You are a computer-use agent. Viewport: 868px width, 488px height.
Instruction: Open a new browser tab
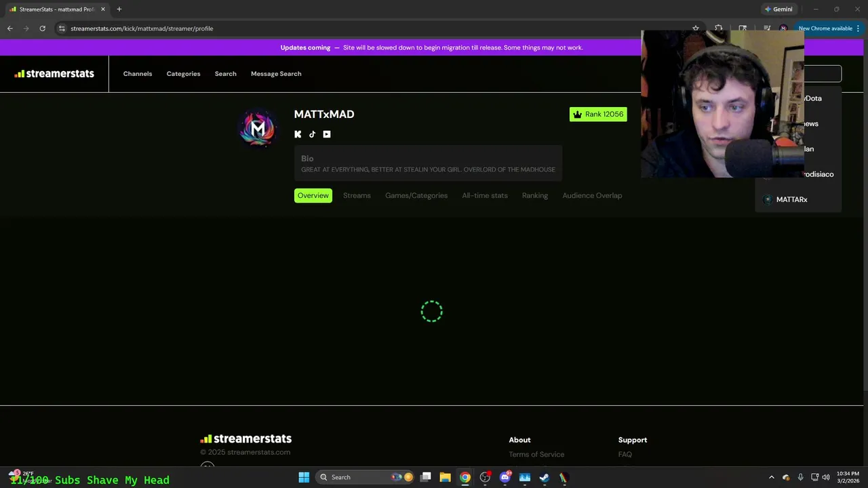[x=119, y=9]
